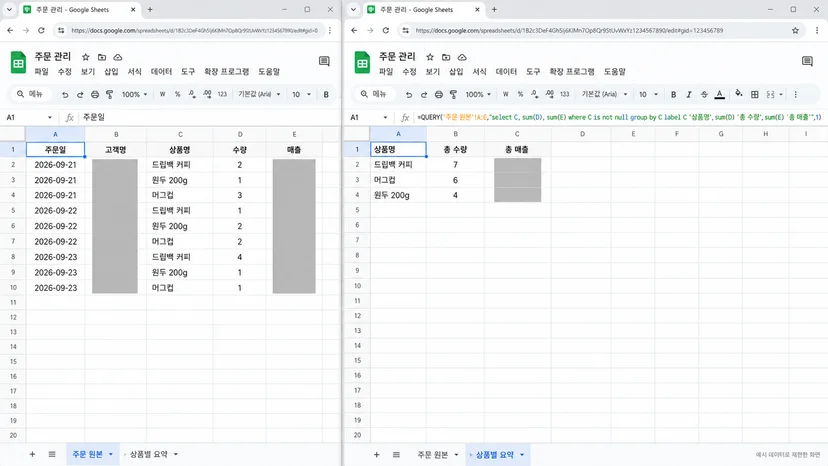Open new browser tab in left window
This screenshot has width=828, height=466.
pos(150,10)
